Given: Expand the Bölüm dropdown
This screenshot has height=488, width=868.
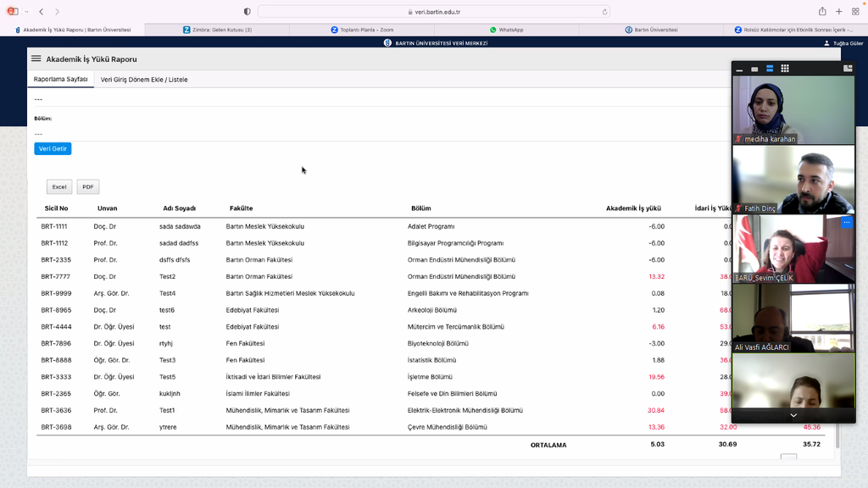Looking at the screenshot, I should click(x=381, y=133).
